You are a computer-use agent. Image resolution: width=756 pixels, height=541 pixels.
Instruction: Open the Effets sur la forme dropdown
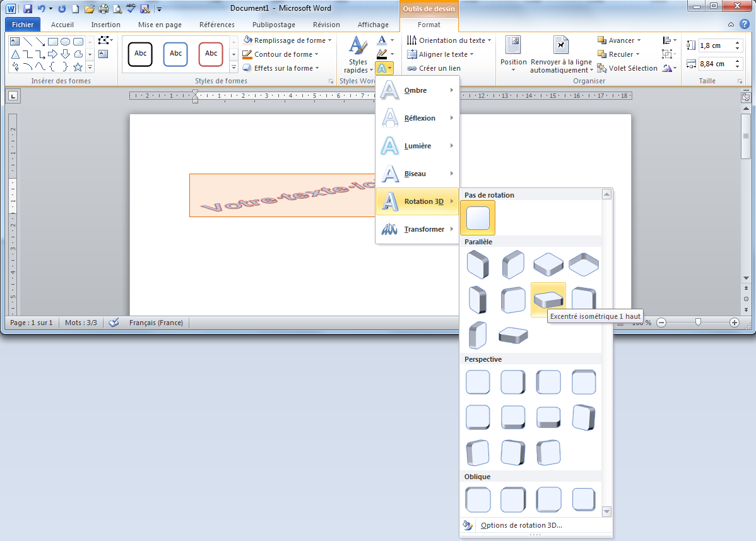tap(281, 68)
